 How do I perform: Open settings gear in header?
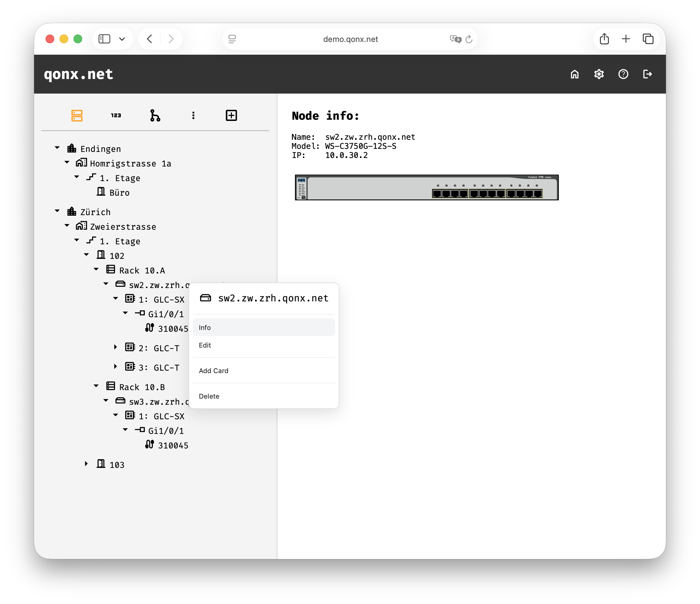coord(599,74)
